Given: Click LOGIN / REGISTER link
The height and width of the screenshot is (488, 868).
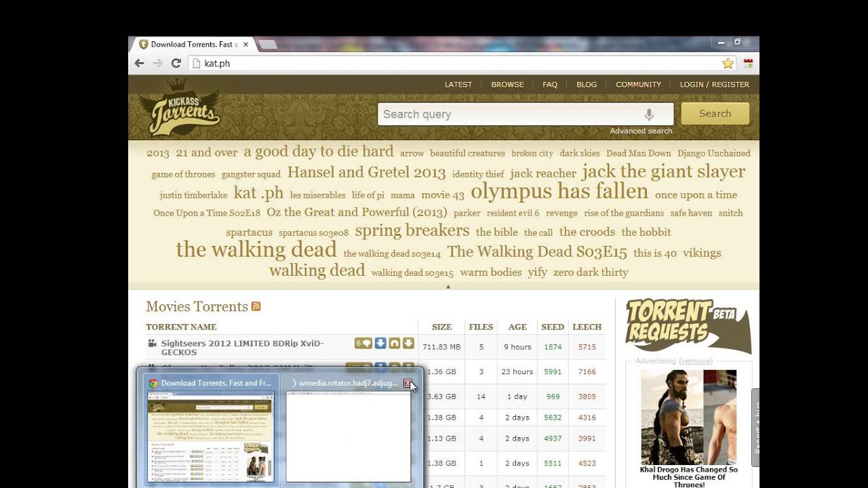Looking at the screenshot, I should pos(715,85).
